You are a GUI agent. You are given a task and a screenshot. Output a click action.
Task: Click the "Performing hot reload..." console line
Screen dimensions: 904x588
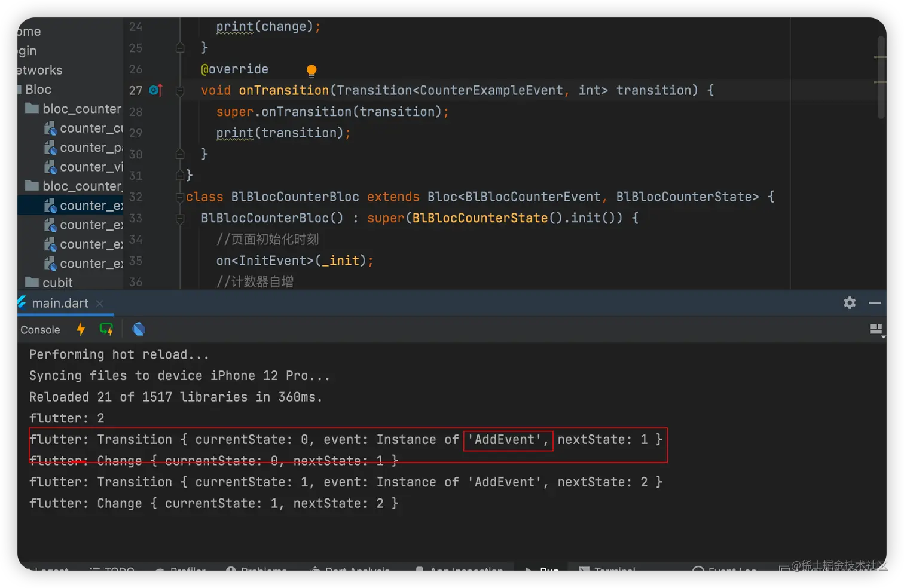click(119, 354)
